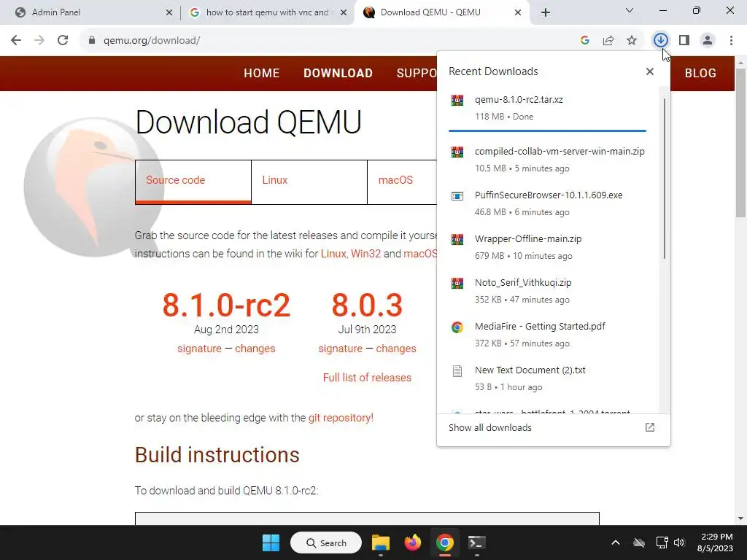
Task: Open the tab search chevron
Action: pos(630,10)
